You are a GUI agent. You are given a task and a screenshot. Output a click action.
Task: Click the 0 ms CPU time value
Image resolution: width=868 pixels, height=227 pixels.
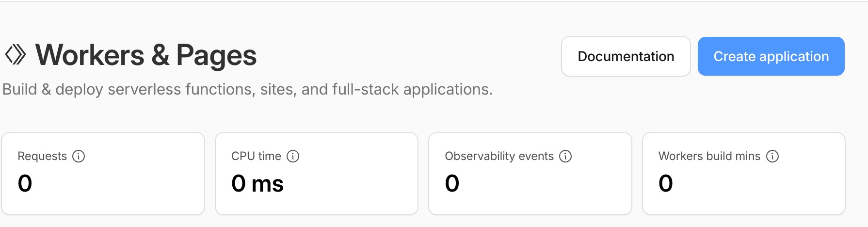coord(257,184)
